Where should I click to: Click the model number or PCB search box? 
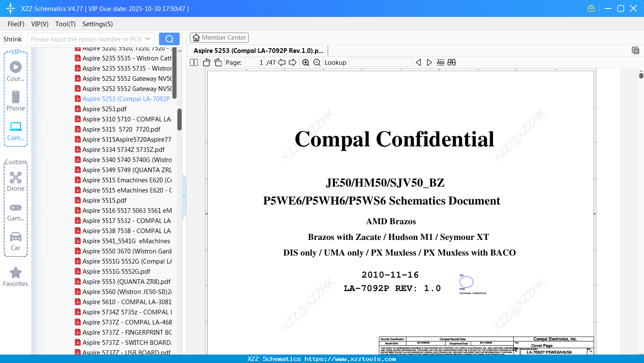pos(86,39)
